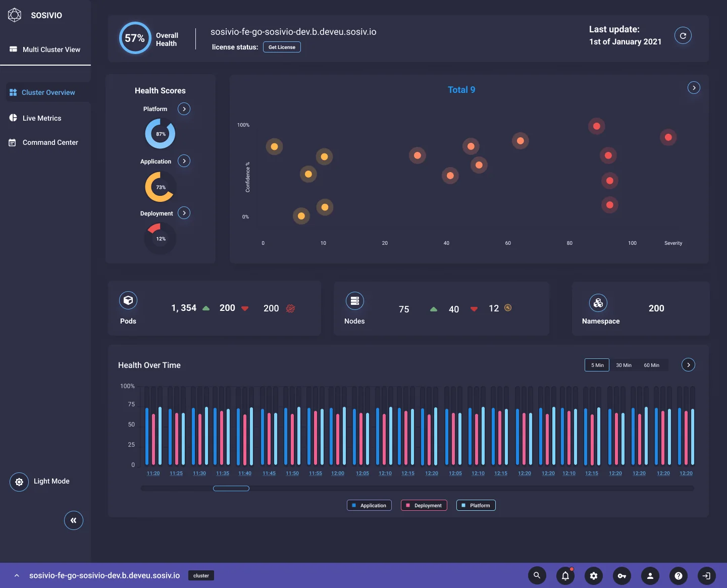Toggle Deployment series in legend
The width and height of the screenshot is (727, 588).
point(424,505)
